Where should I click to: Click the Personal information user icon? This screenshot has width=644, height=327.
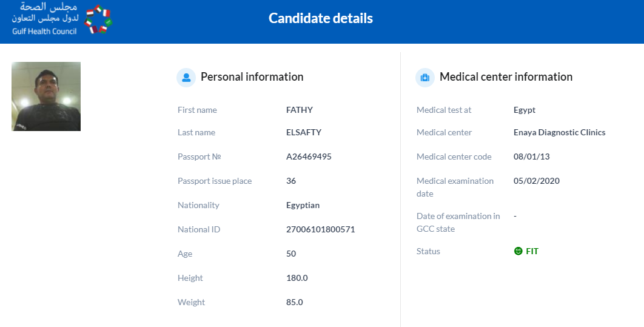pyautogui.click(x=186, y=77)
